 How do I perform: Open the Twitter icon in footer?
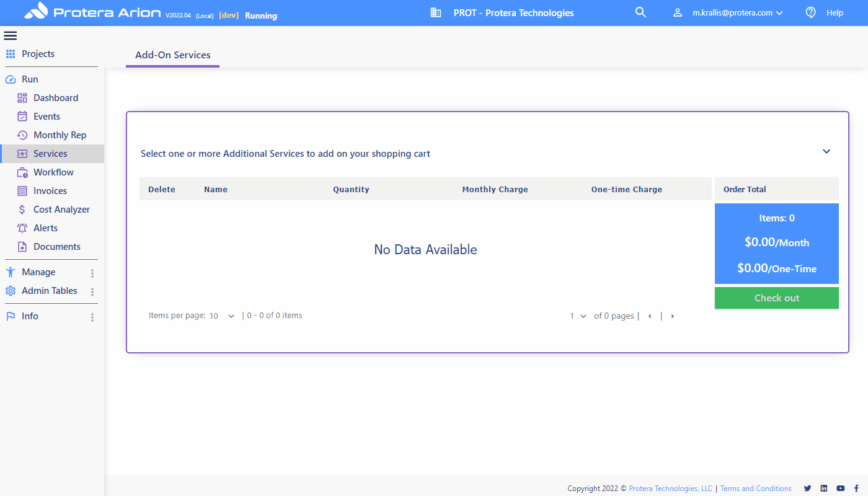pos(807,489)
